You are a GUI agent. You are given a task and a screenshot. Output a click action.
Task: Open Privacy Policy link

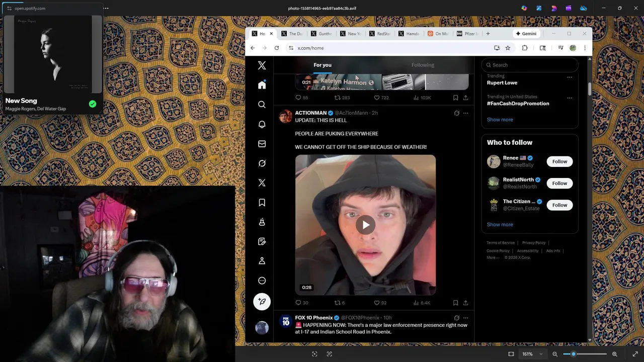534,243
